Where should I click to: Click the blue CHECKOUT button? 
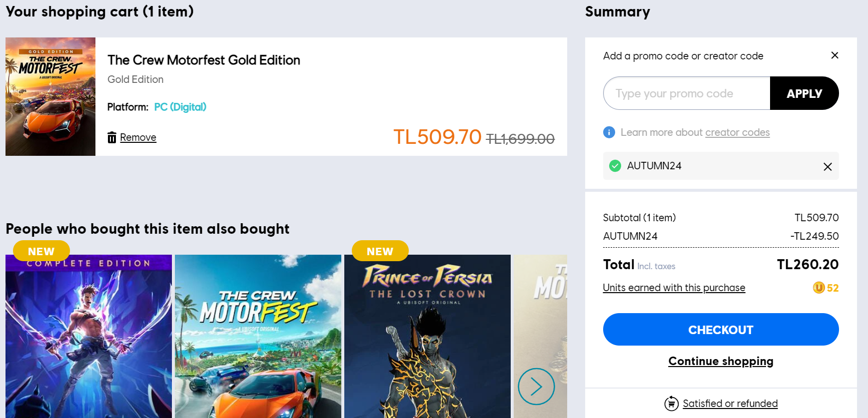coord(721,330)
